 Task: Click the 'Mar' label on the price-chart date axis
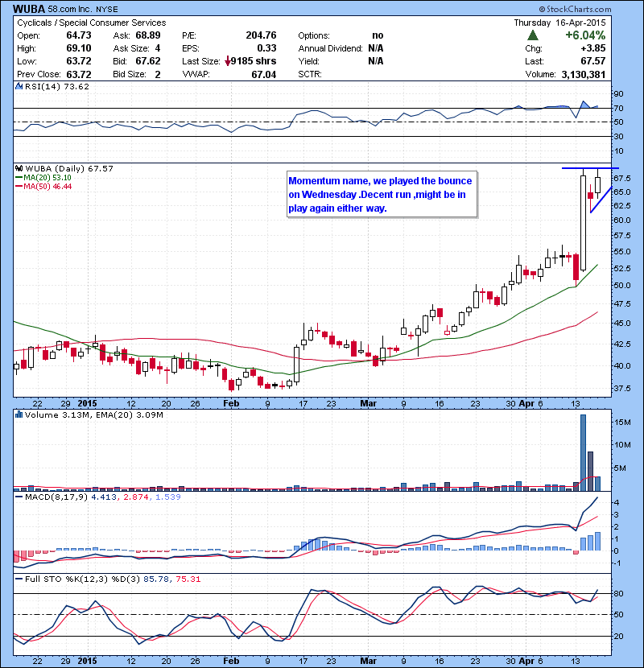pos(368,403)
